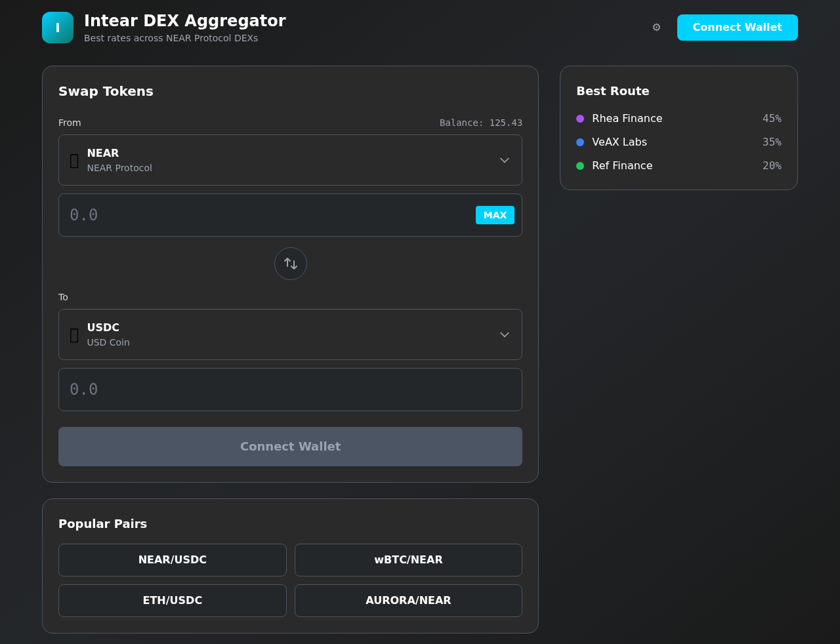The height and width of the screenshot is (644, 840).
Task: Click the blue dot beside VeAX Labs
Action: pyautogui.click(x=579, y=142)
